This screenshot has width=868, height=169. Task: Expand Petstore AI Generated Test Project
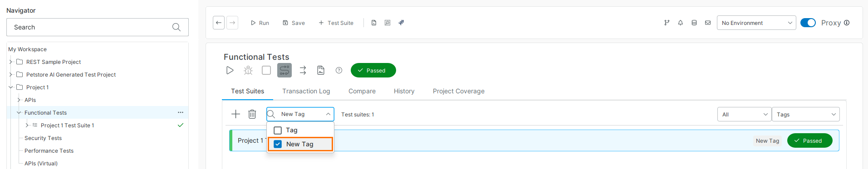pos(10,75)
